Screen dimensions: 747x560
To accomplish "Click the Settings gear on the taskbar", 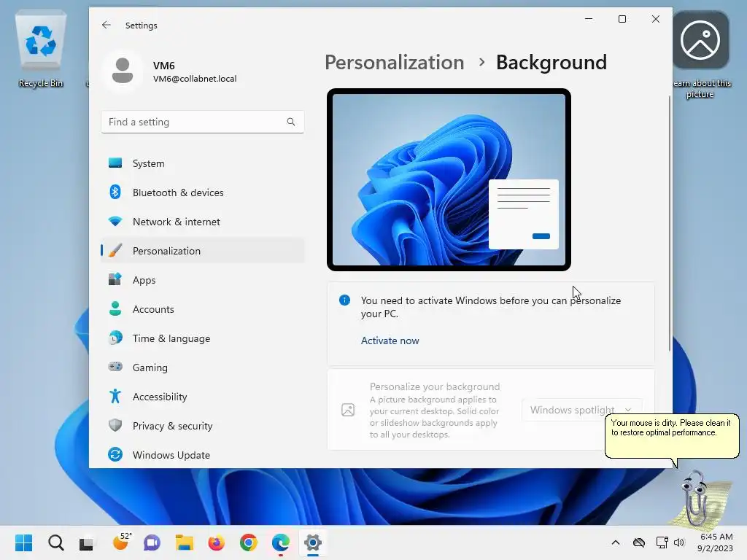I will click(313, 542).
